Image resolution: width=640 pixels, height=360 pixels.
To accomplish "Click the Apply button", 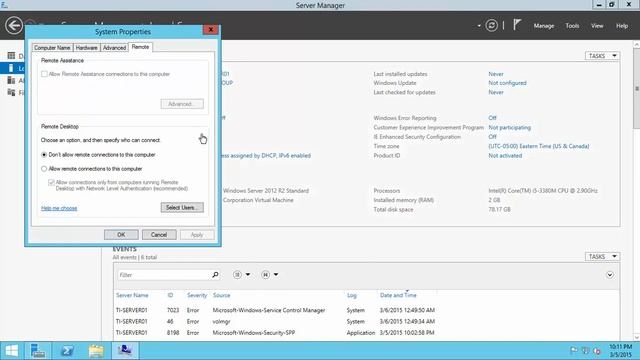I will tap(197, 235).
